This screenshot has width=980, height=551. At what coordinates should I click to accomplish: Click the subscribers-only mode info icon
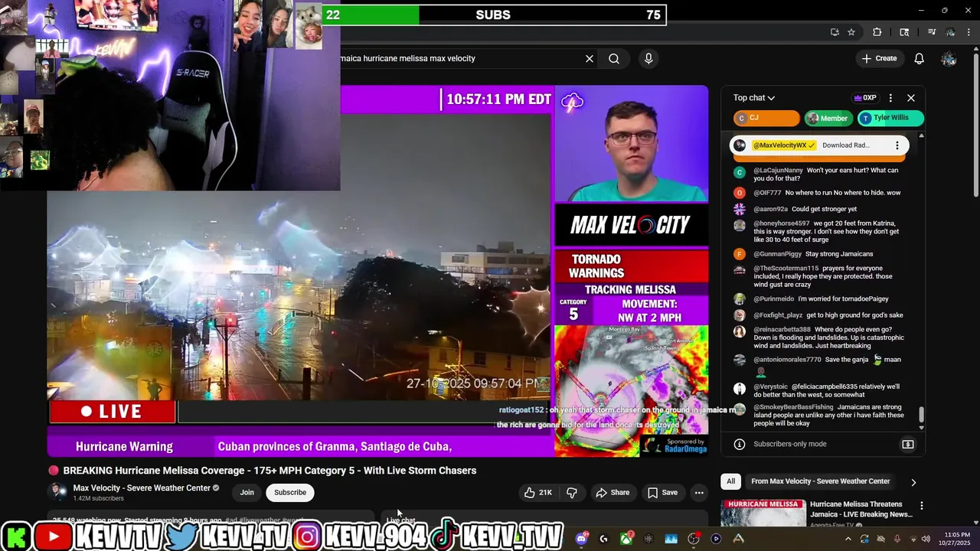click(x=740, y=445)
